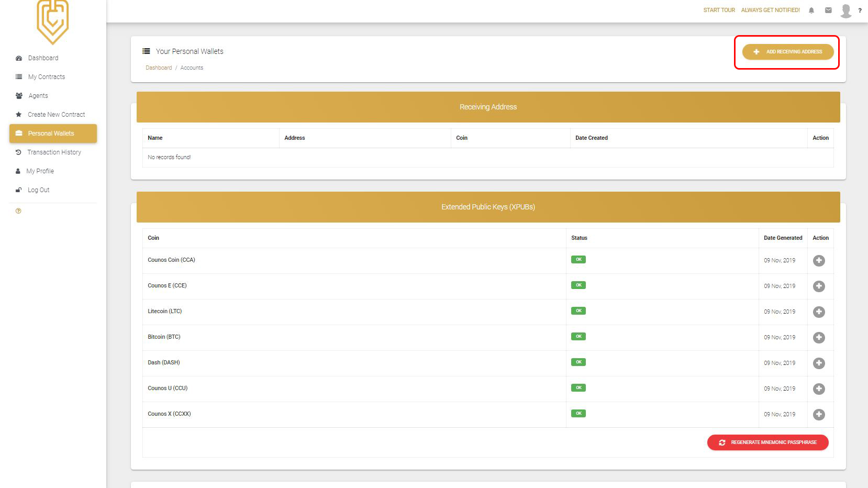Click Log Out in sidebar
This screenshot has width=868, height=488.
click(53, 190)
